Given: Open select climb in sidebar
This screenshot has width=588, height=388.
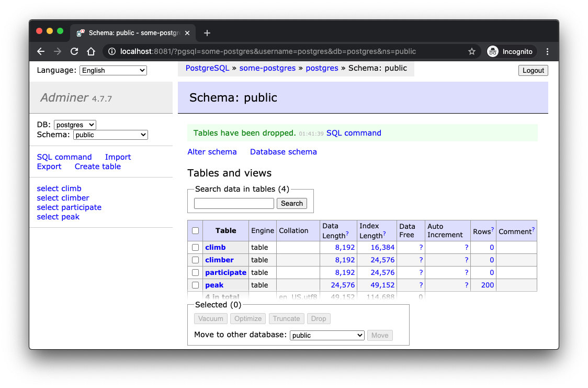Looking at the screenshot, I should coord(59,189).
